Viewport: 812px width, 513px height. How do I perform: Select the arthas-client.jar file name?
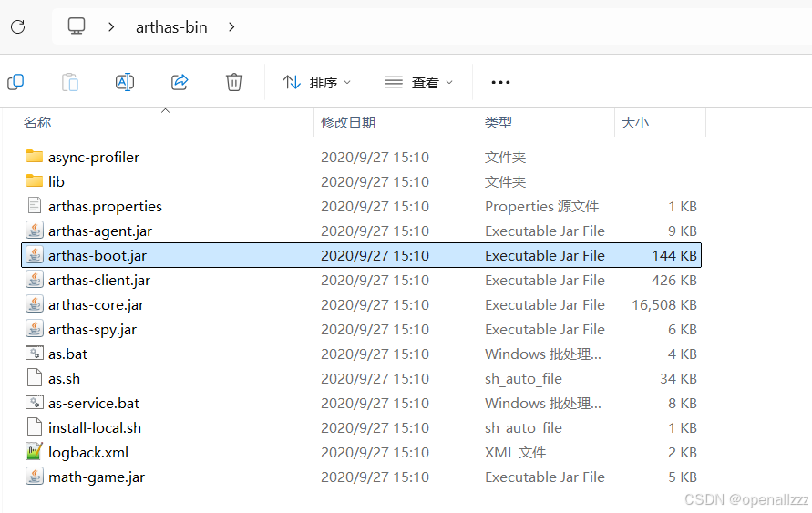point(99,281)
